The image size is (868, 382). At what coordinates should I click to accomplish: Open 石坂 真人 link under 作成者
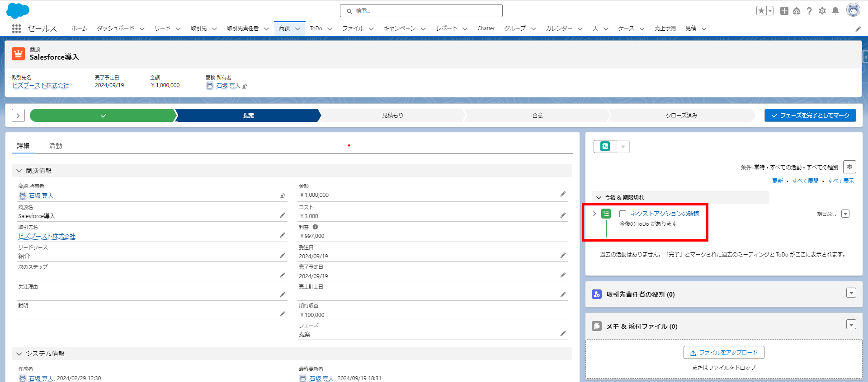[41, 378]
